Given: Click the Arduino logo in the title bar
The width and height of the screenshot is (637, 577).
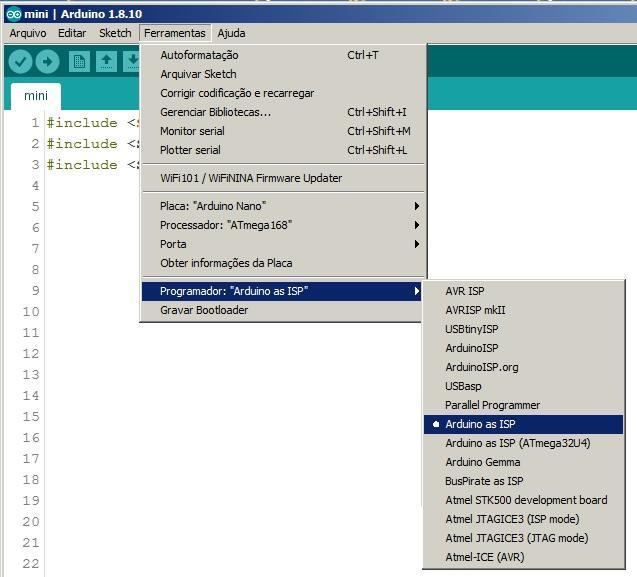Looking at the screenshot, I should click(x=14, y=14).
